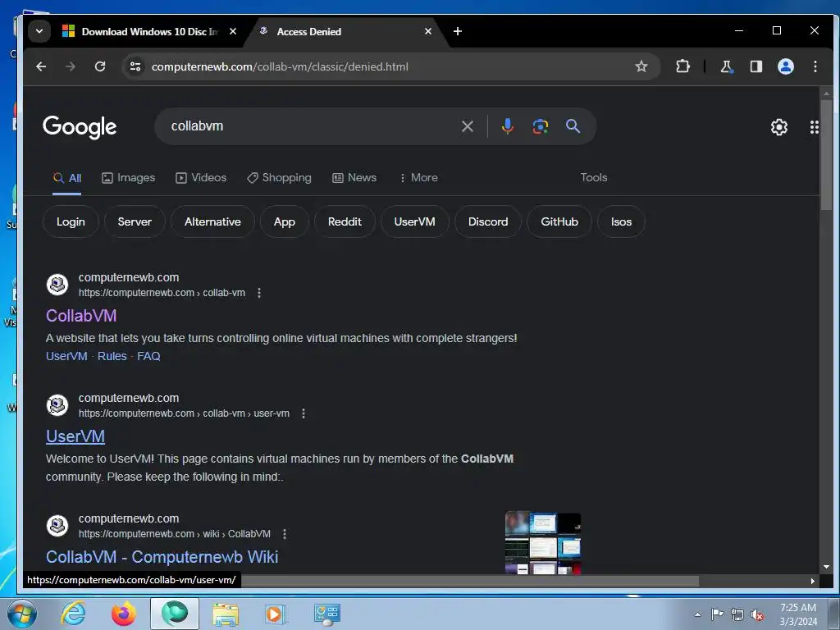
Task: Open Chrome Labs flask icon
Action: pyautogui.click(x=726, y=66)
